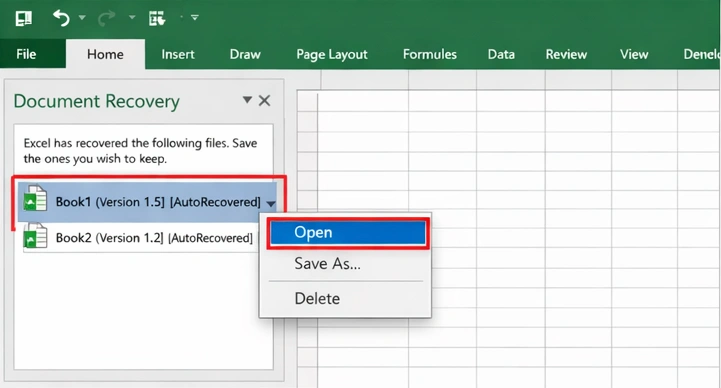Viewport: 721px width, 388px height.
Task: Click the table icon right of the Redo dropdown
Action: point(157,18)
